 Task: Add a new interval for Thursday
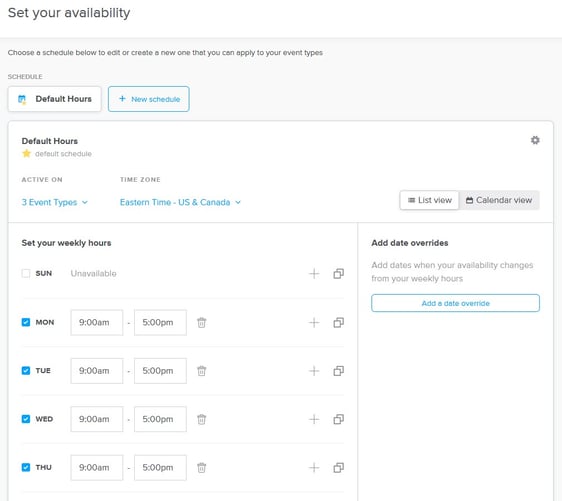pyautogui.click(x=314, y=468)
